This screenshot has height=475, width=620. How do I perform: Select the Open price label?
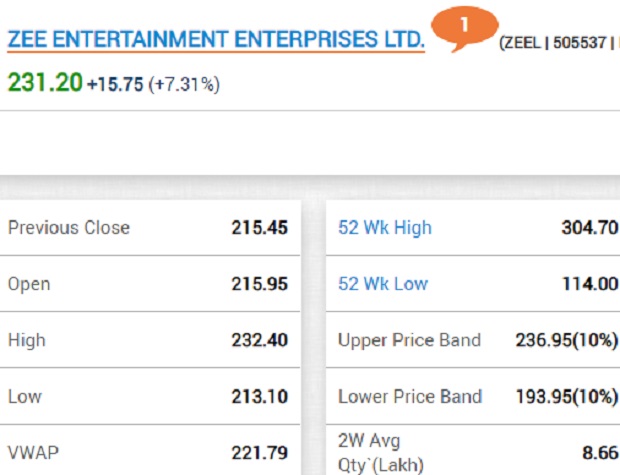click(29, 284)
